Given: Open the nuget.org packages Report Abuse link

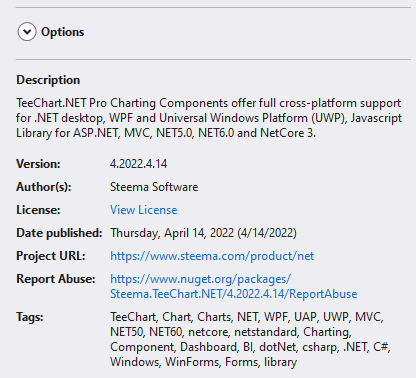Looking at the screenshot, I should 201,279.
